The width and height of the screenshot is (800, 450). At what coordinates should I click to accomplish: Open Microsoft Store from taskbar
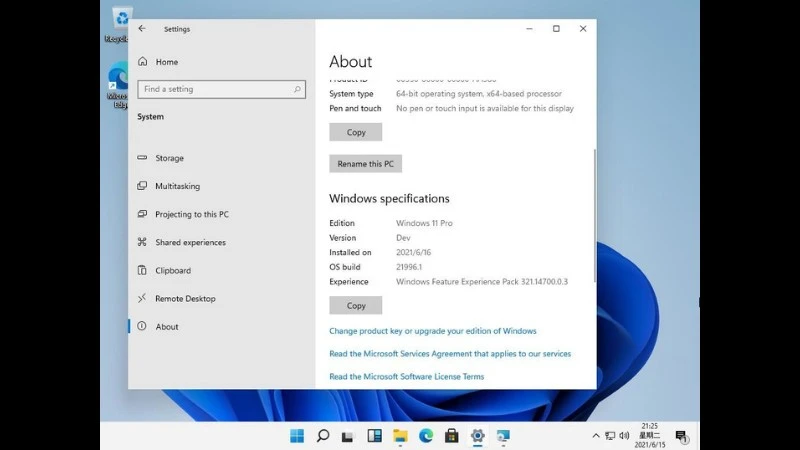[x=452, y=436]
